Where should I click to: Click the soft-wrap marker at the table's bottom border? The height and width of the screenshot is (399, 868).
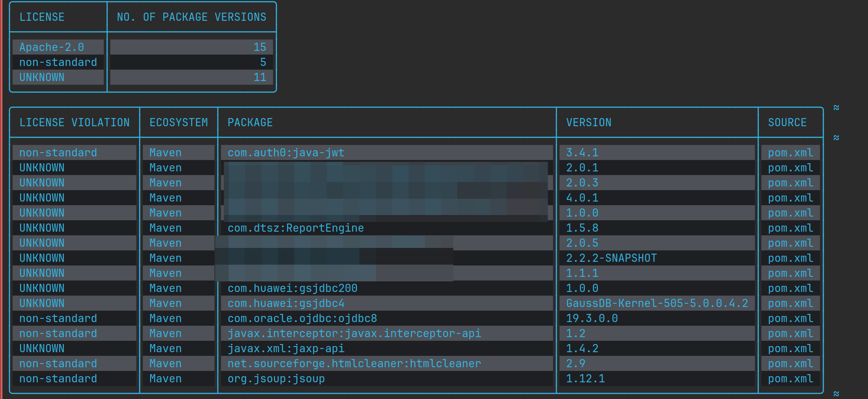pos(836,393)
